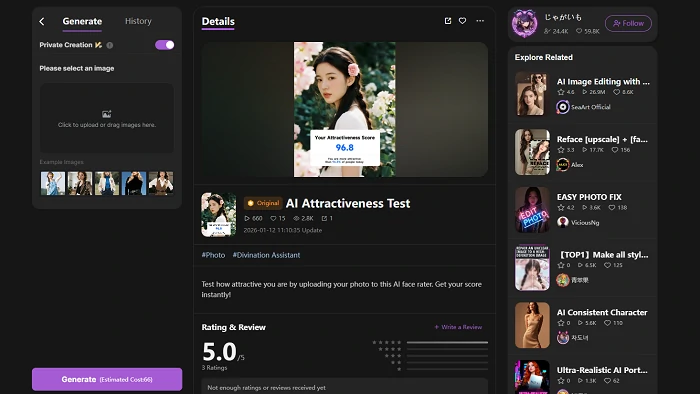Image resolution: width=700 pixels, height=394 pixels.
Task: Toggle the Private Creation switch
Action: pos(165,45)
